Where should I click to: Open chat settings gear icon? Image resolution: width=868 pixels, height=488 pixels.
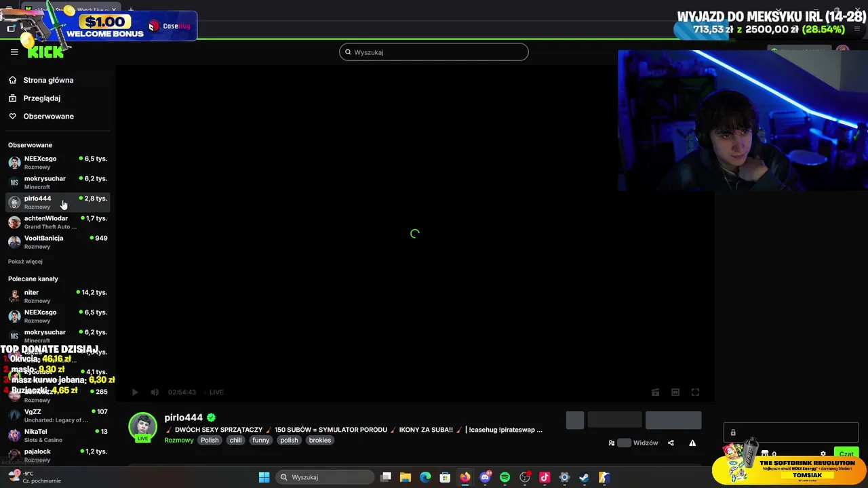coord(823,454)
